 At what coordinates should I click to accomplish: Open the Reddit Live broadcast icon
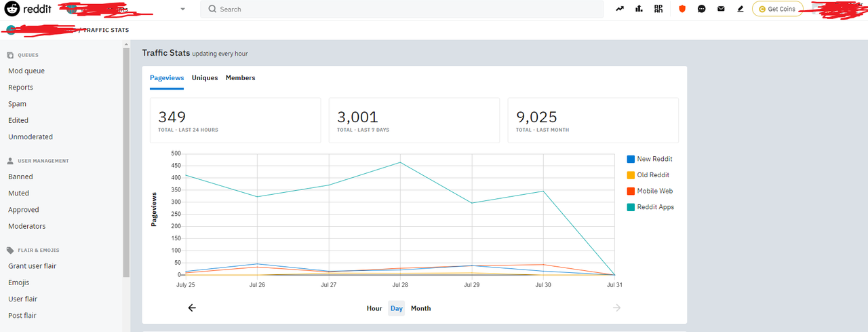[x=658, y=9]
